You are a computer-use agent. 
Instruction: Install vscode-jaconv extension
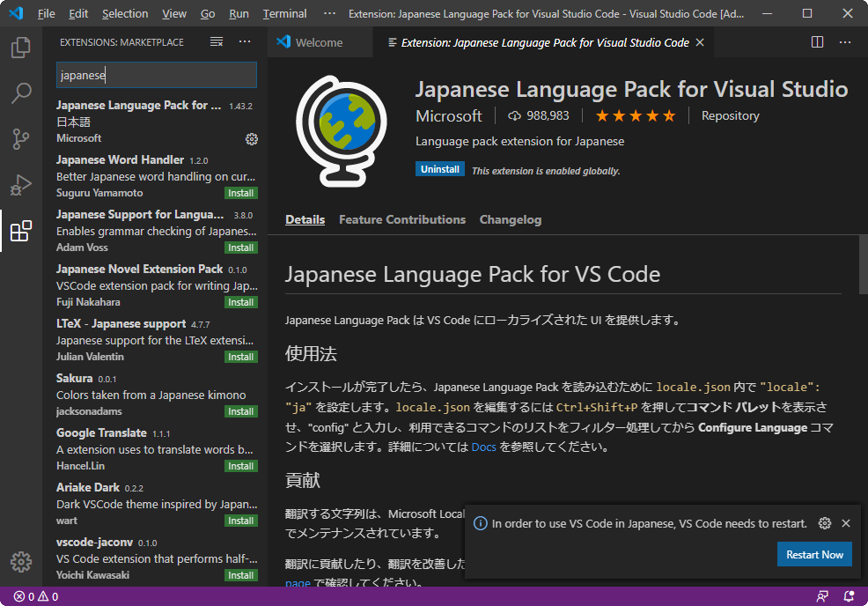[x=241, y=575]
